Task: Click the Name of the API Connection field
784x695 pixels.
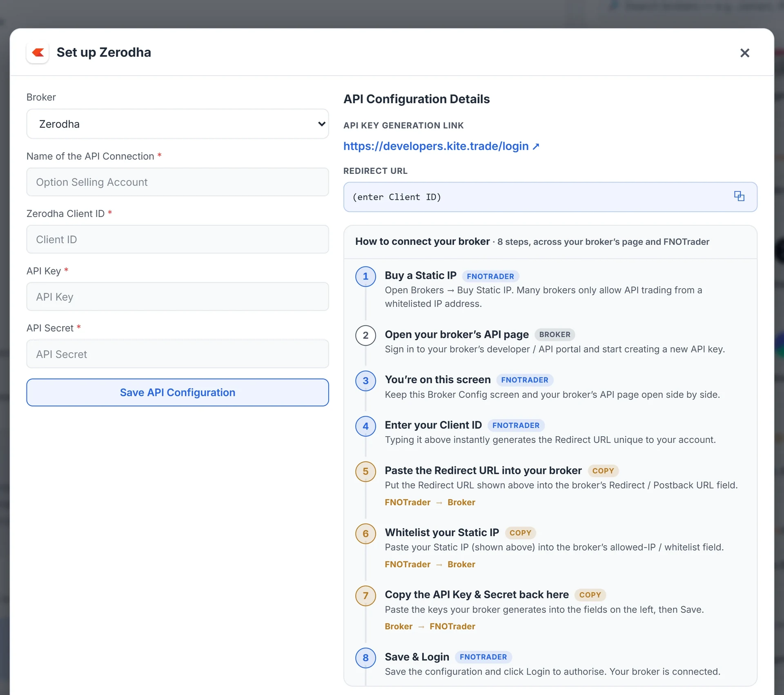Action: pyautogui.click(x=178, y=182)
